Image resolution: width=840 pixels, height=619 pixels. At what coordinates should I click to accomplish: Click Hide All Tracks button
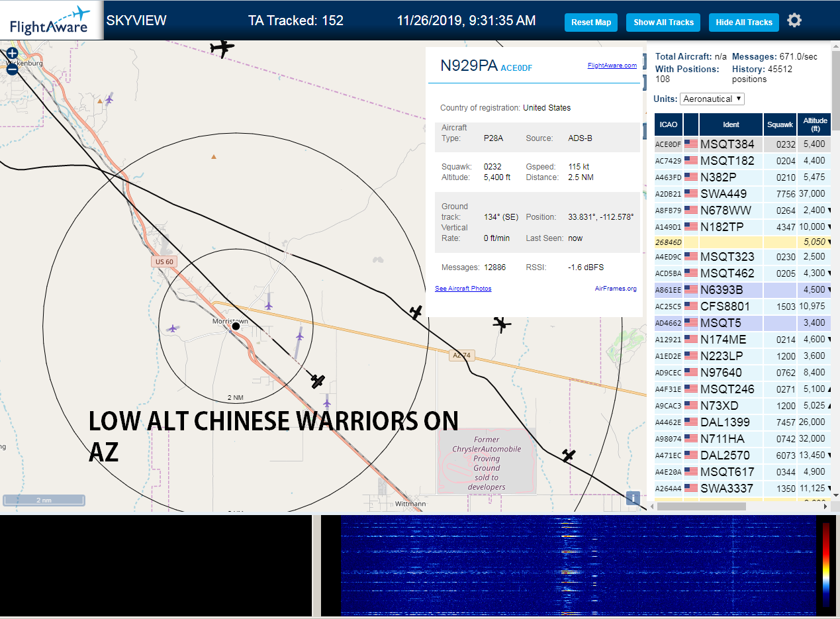(744, 22)
